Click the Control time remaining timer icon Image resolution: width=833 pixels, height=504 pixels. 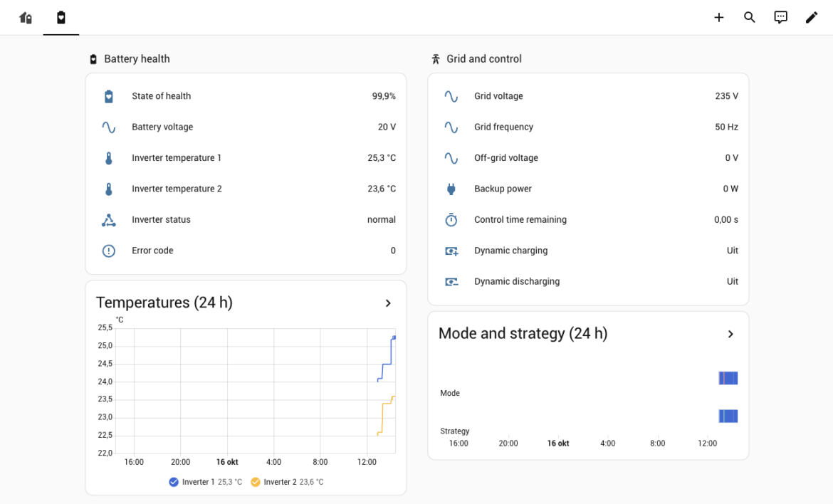click(x=451, y=220)
